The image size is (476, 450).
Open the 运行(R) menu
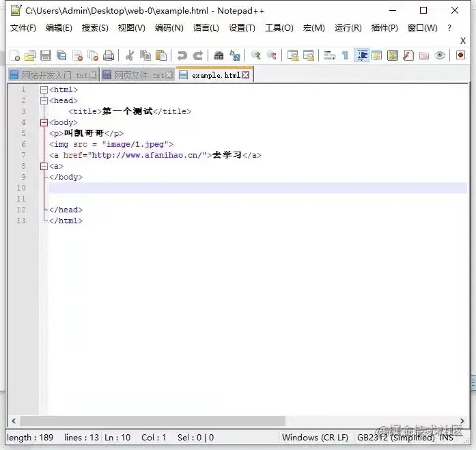[348, 28]
